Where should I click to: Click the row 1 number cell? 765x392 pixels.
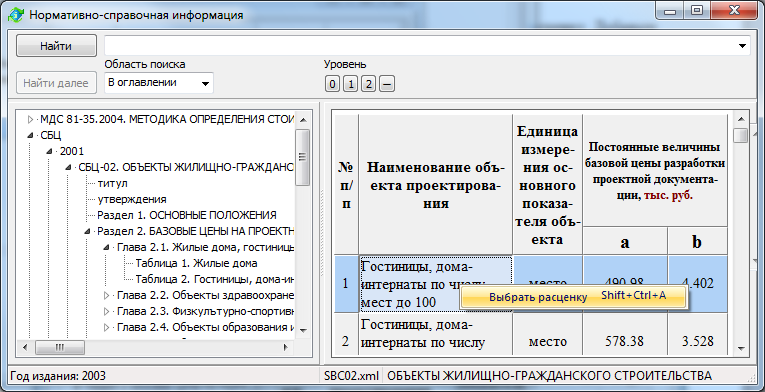(x=346, y=284)
